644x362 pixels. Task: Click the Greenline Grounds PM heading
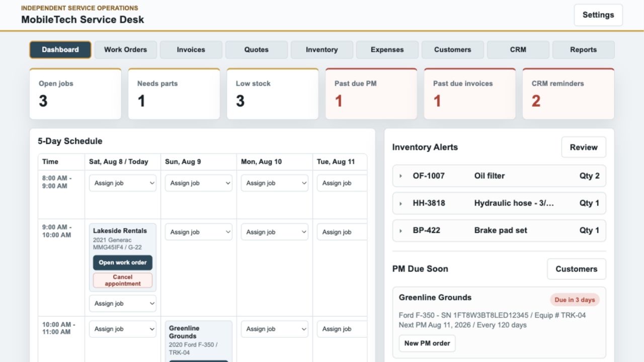pyautogui.click(x=435, y=297)
